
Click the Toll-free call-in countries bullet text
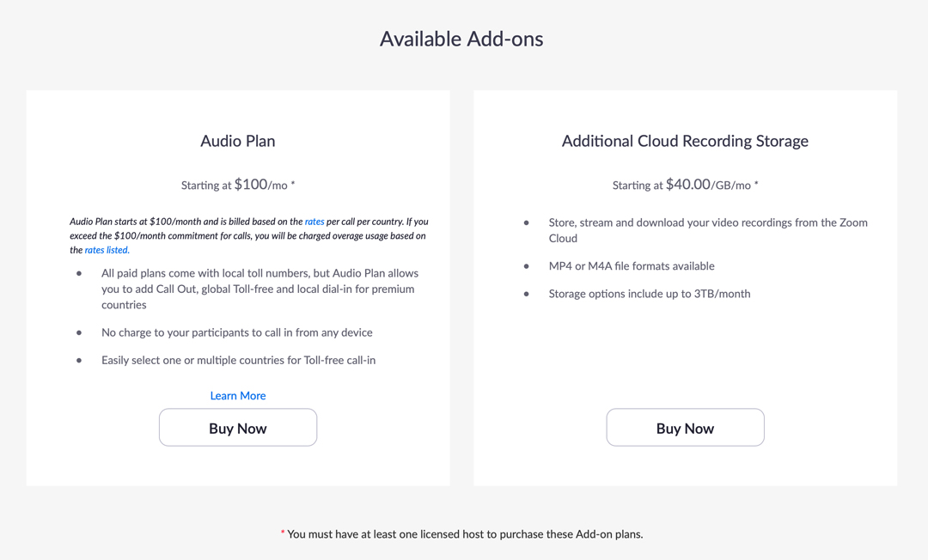pyautogui.click(x=238, y=360)
